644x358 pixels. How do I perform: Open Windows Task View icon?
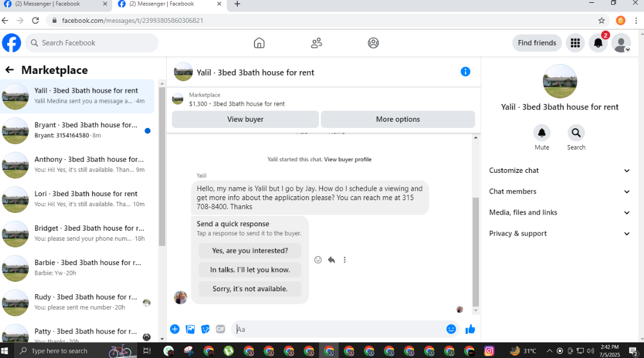coord(147,351)
